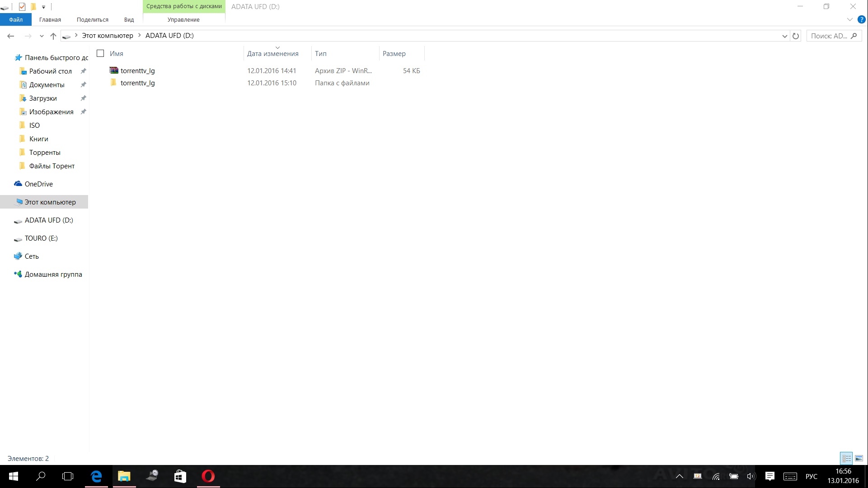Image resolution: width=868 pixels, height=488 pixels.
Task: Open Explorer help question mark icon
Action: pyautogui.click(x=861, y=19)
